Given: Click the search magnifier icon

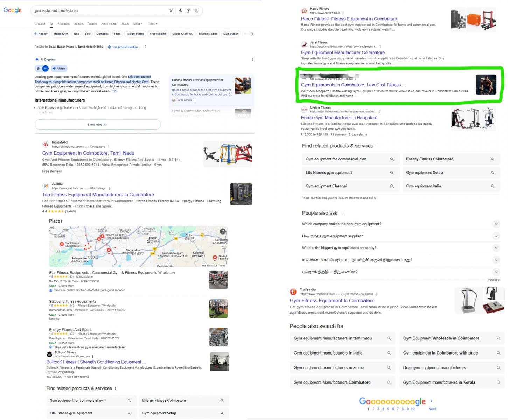Looking at the screenshot, I should 196,10.
